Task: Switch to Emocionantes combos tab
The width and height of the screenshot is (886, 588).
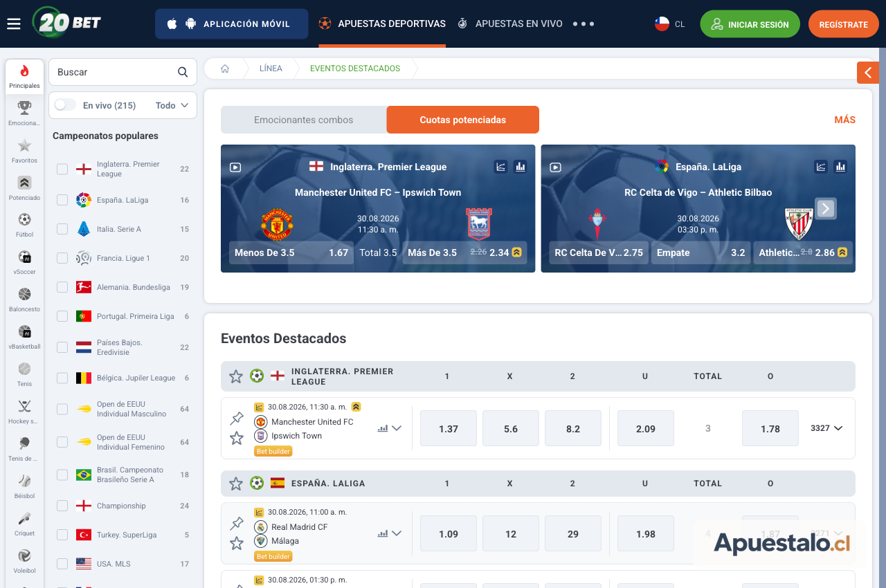Action: point(303,120)
